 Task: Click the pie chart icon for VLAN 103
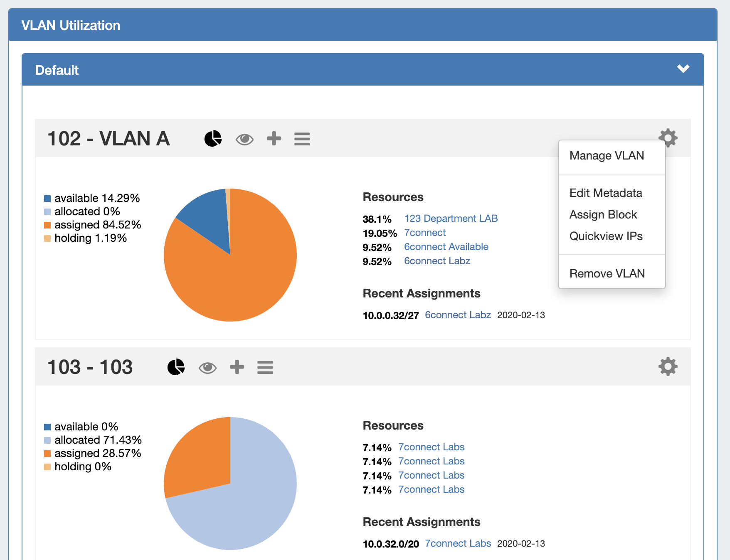click(176, 367)
